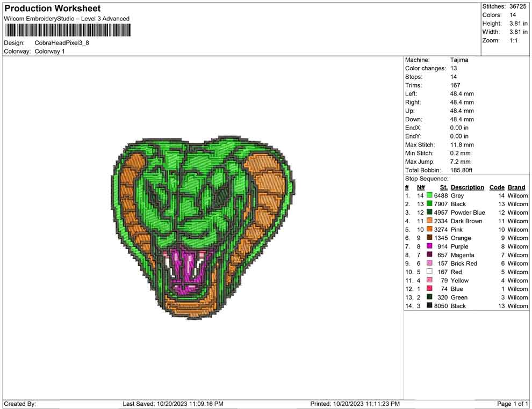Click the design name 'CobraHeadPixel3_8'
The width and height of the screenshot is (532, 409).
(62, 43)
